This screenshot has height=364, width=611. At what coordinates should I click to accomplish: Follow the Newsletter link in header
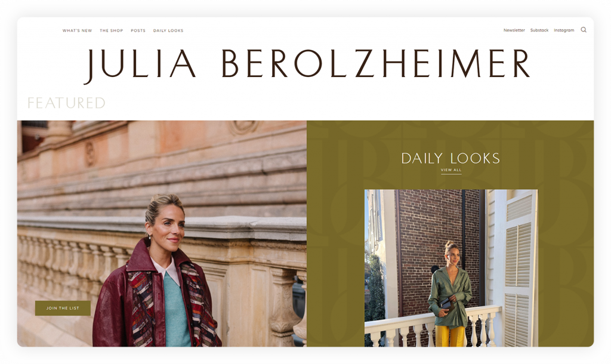pyautogui.click(x=514, y=30)
